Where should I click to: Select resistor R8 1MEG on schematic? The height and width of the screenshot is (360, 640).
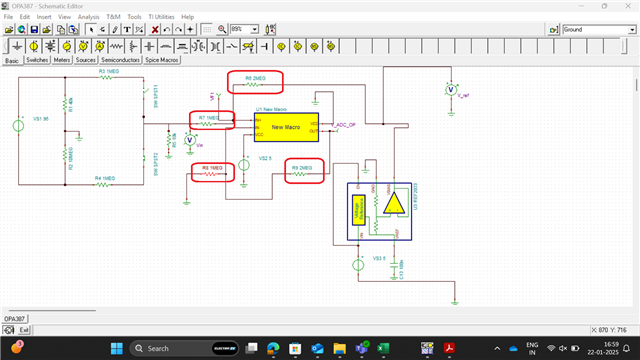tap(210, 174)
